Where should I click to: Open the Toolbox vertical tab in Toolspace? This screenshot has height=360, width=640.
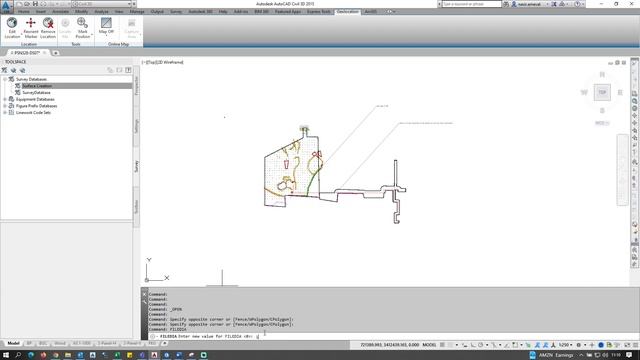[136, 207]
